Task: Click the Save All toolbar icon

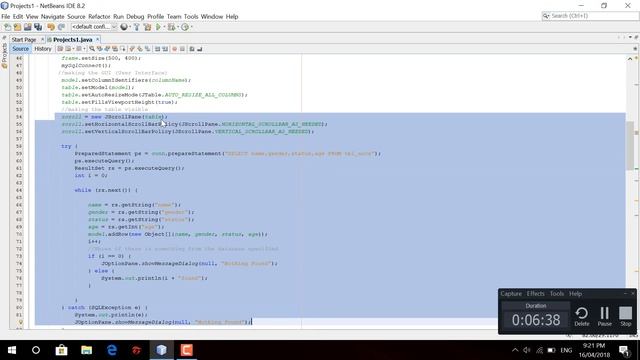Action: 38,27
